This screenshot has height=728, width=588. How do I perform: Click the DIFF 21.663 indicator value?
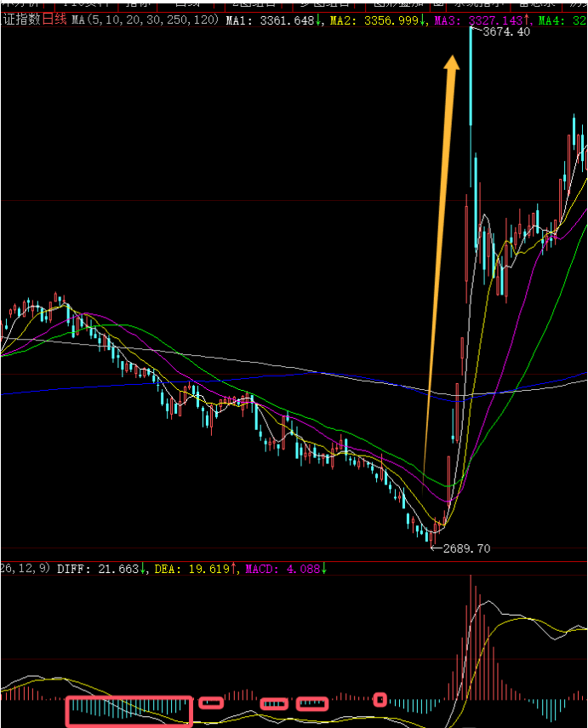click(100, 569)
